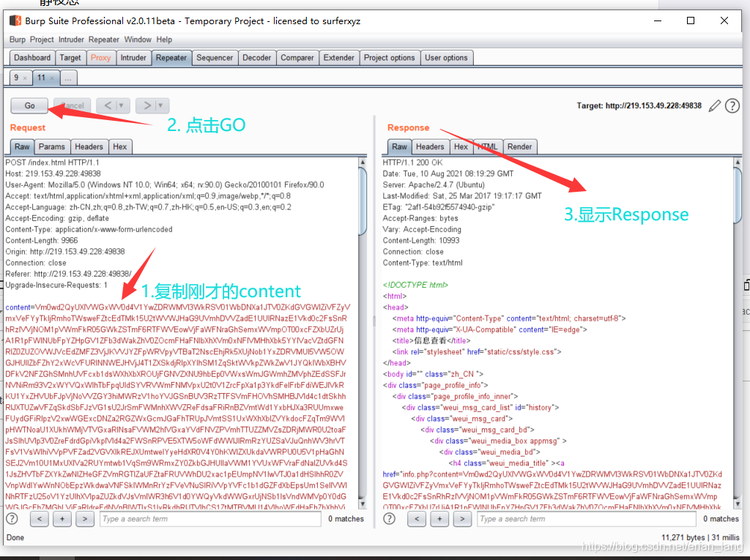Switch to the Comparer tab
The height and width of the screenshot is (560, 750).
coord(297,58)
